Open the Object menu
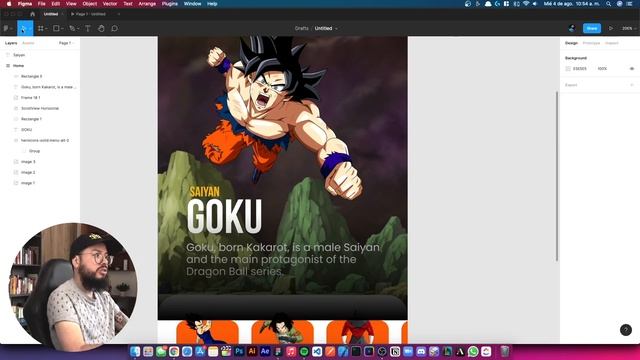This screenshot has height=360, width=640. (x=90, y=4)
